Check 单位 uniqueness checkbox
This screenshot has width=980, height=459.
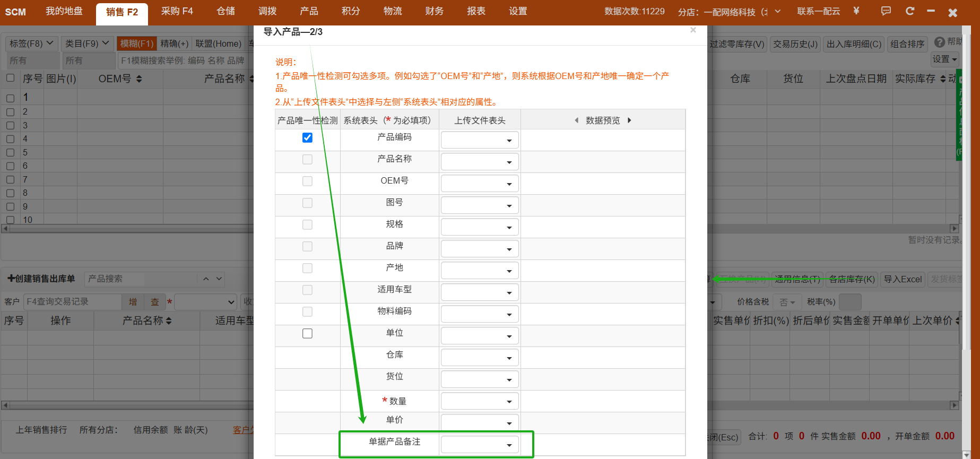(307, 334)
